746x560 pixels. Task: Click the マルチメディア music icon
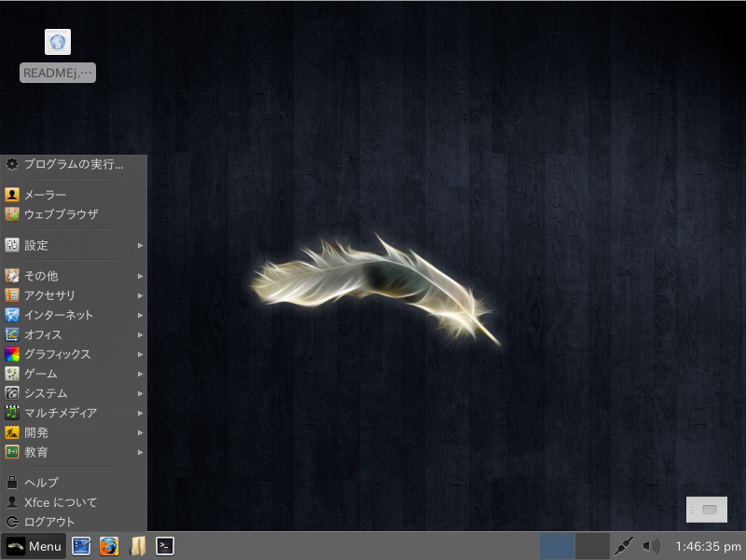click(x=12, y=413)
